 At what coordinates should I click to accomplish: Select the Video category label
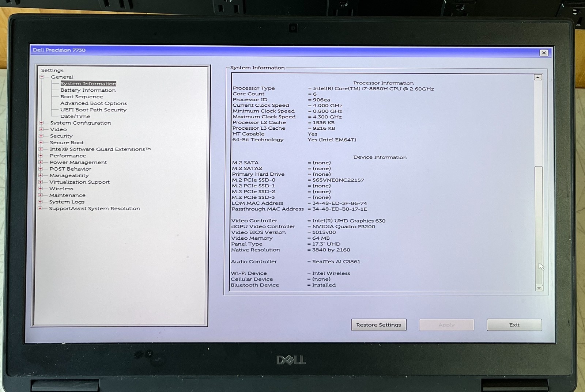click(58, 129)
